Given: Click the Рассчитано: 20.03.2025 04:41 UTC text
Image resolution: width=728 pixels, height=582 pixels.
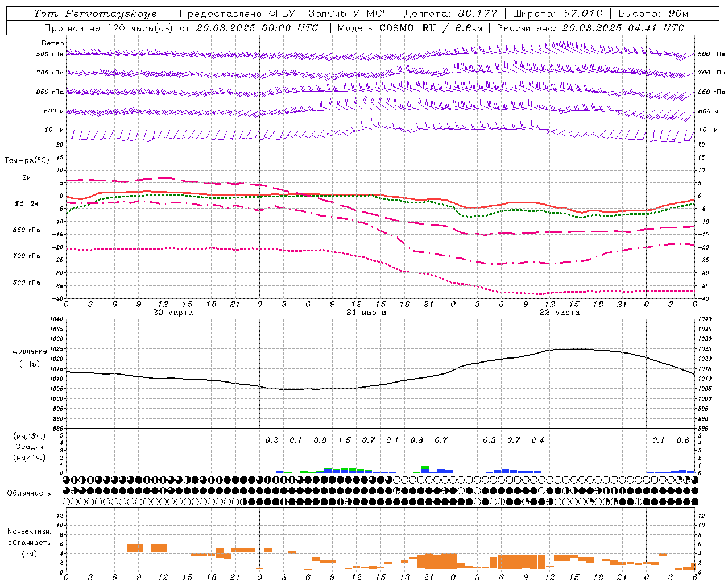Looking at the screenshot, I should [590, 28].
